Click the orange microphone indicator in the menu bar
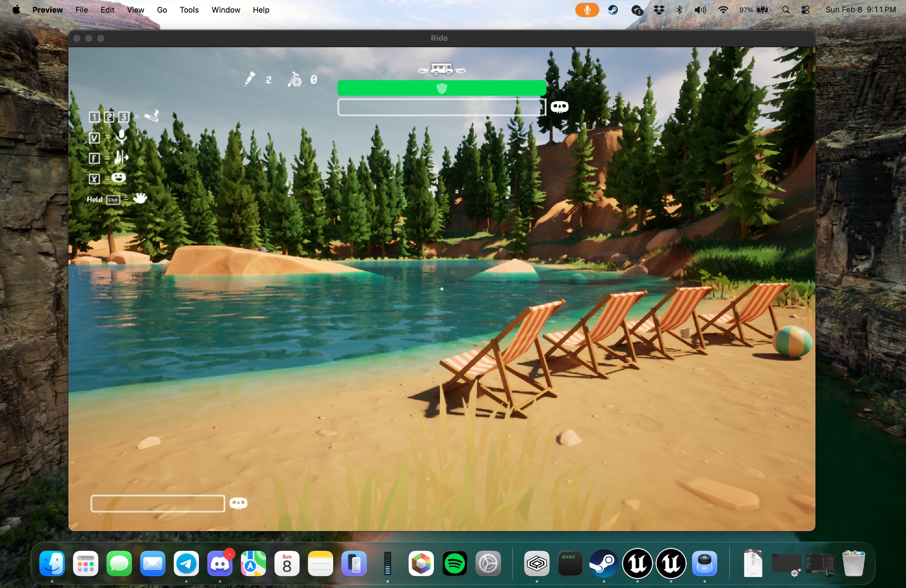This screenshot has height=588, width=906. coord(587,10)
